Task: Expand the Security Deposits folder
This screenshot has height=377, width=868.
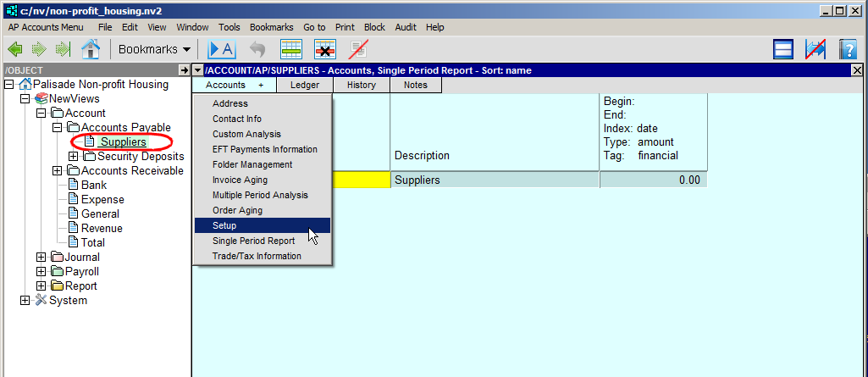Action: click(74, 157)
